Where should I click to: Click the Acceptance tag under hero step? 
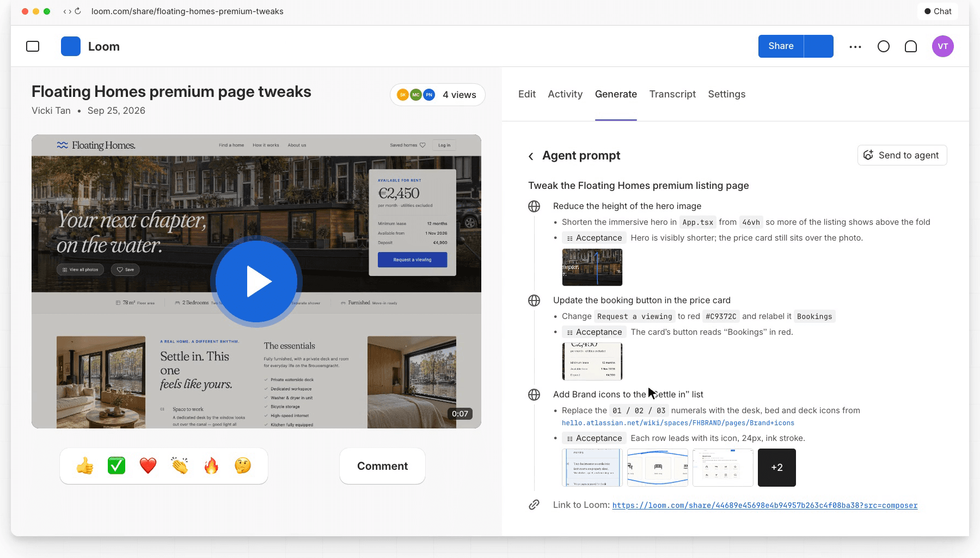point(594,238)
